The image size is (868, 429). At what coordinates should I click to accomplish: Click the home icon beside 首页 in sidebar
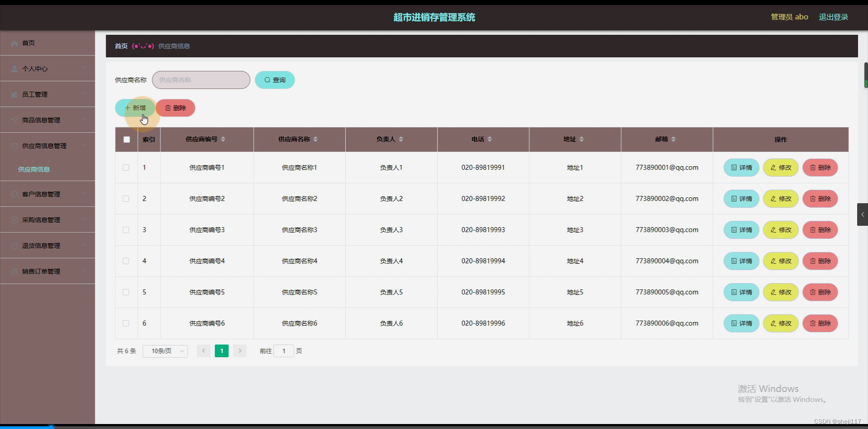[14, 43]
